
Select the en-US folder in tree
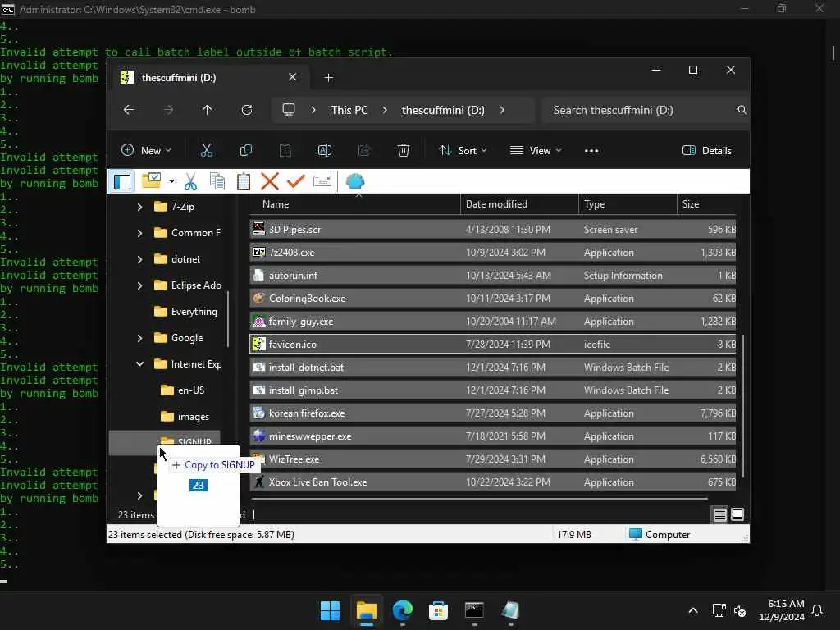183,390
